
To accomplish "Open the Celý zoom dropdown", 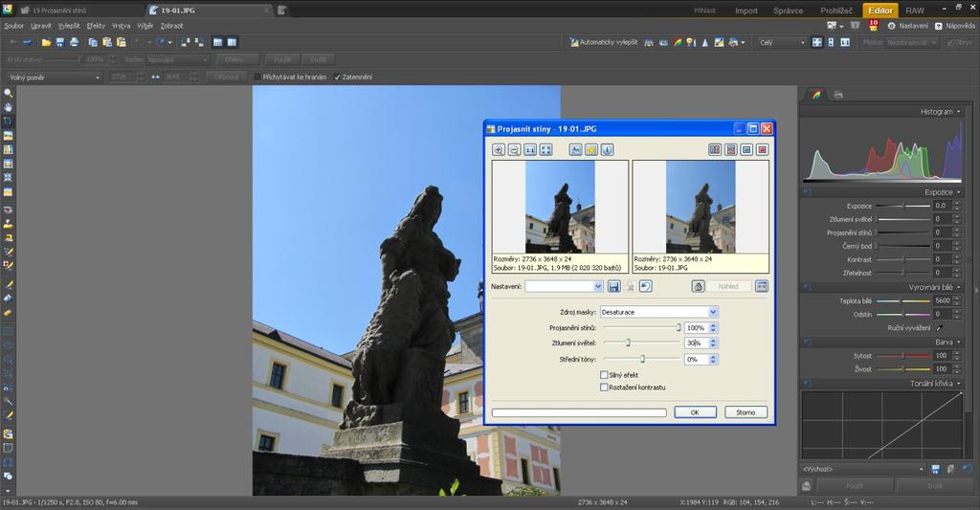I will pyautogui.click(x=782, y=42).
